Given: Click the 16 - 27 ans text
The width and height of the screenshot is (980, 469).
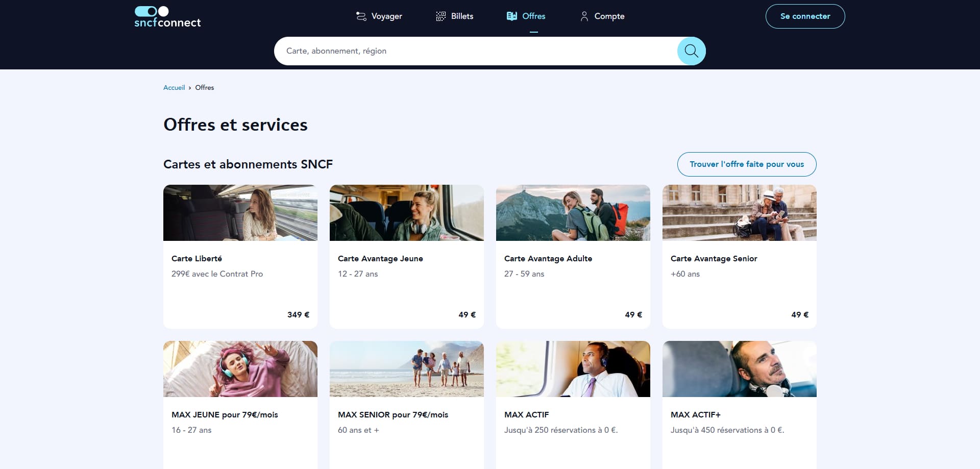Looking at the screenshot, I should 191,430.
